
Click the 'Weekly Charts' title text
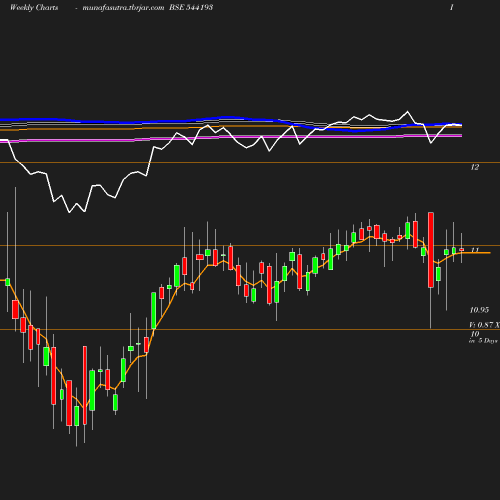(x=34, y=7)
